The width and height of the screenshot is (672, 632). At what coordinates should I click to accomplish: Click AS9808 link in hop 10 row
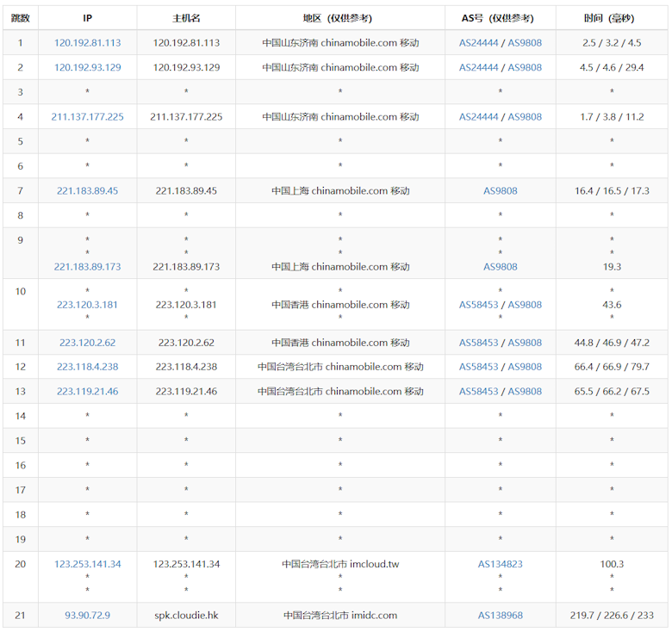tap(525, 305)
